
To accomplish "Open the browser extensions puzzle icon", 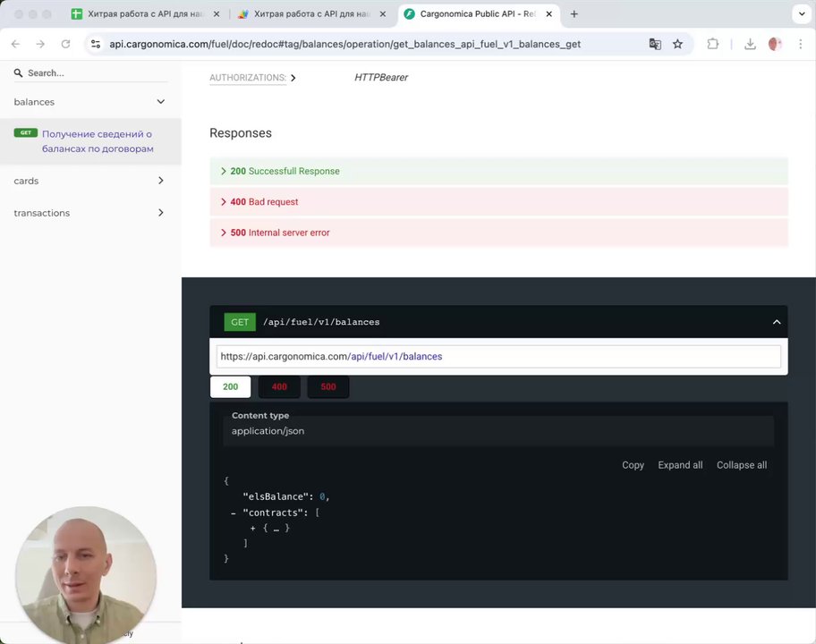I will tap(713, 44).
